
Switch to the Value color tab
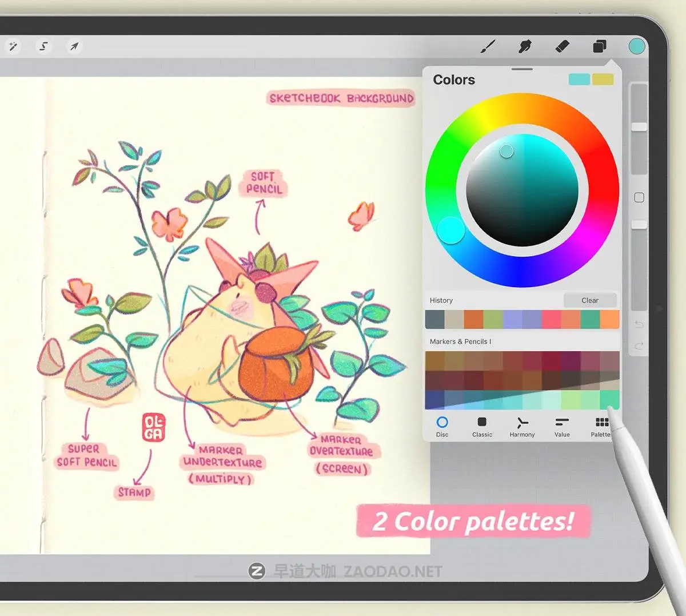(x=562, y=426)
